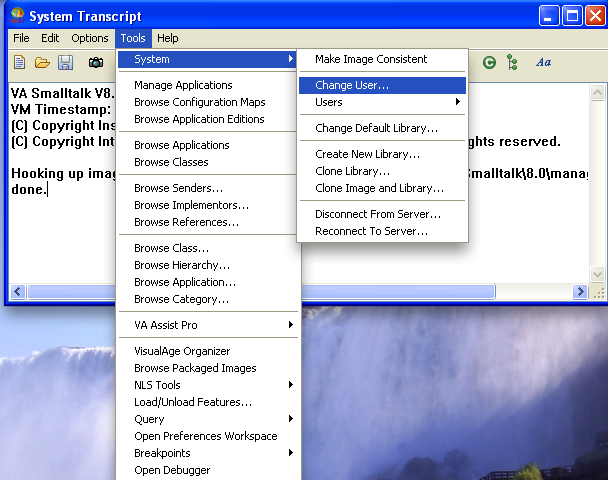Click the vertical scrollbar down arrow
This screenshot has width=608, height=480.
[x=597, y=275]
